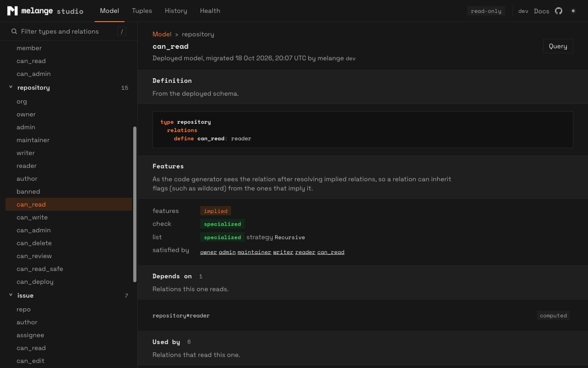Select can_deploy relation in sidebar
The height and width of the screenshot is (368, 588).
click(68, 282)
